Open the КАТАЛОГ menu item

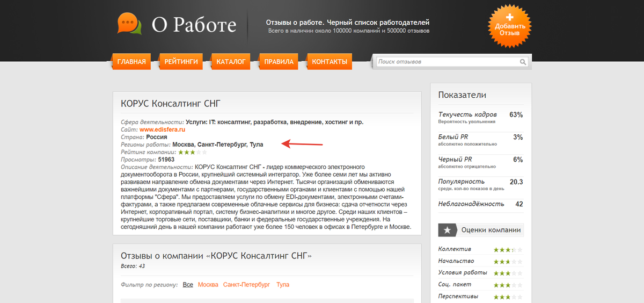231,62
